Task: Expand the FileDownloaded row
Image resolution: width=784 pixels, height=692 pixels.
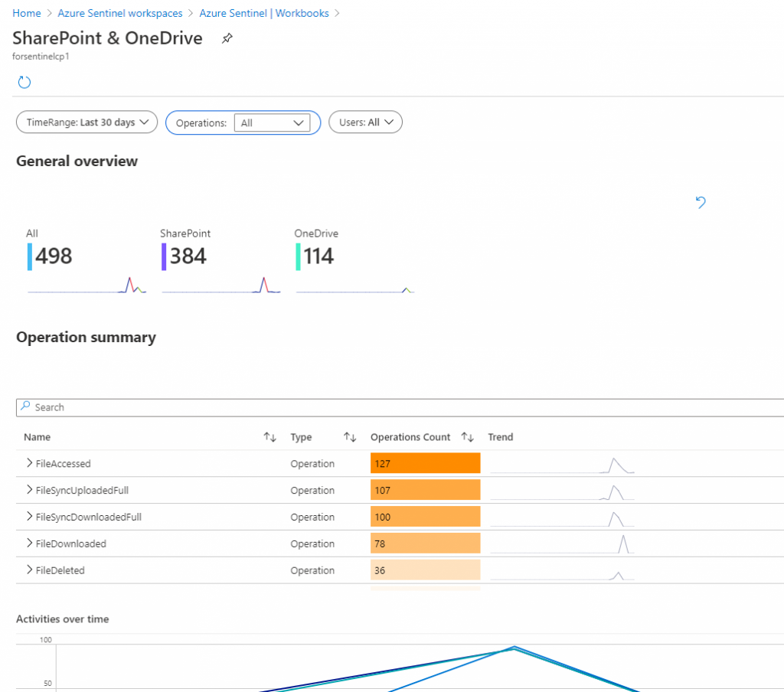Action: tap(30, 543)
